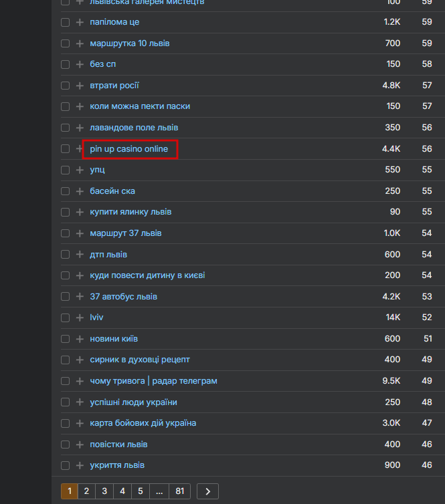Open keyword сирник в духовці рецепт
Screen dimensions: 445x504
tap(140, 360)
